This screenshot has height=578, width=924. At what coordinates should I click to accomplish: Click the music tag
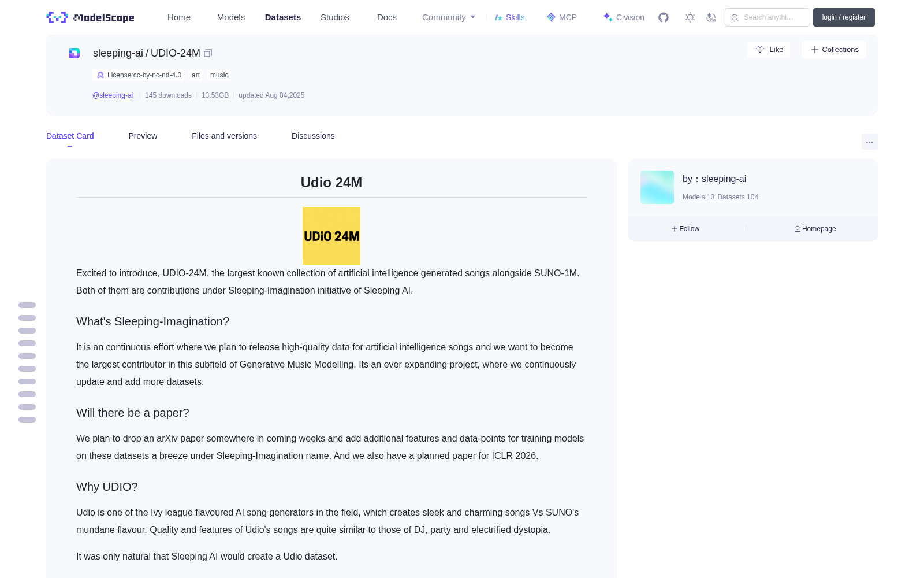point(219,75)
